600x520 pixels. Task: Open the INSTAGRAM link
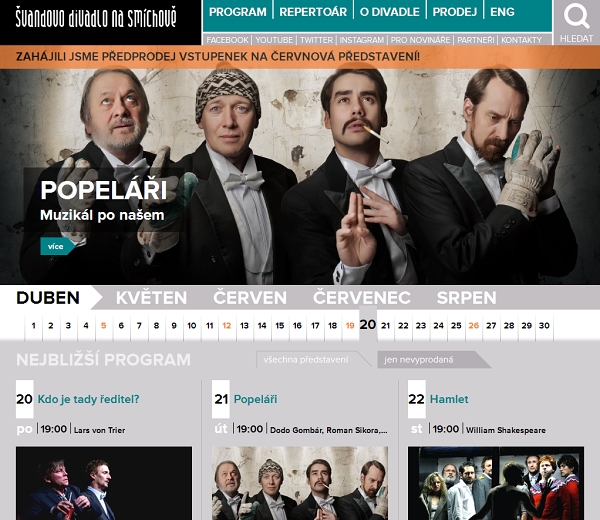[362, 40]
